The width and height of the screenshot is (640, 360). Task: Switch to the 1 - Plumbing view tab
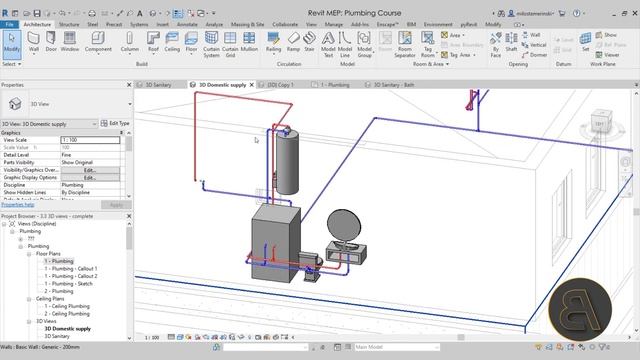pyautogui.click(x=335, y=85)
